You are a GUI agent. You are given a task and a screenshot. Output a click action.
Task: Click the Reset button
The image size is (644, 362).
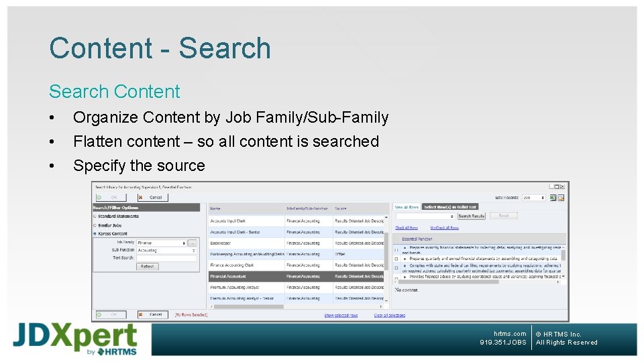(x=504, y=215)
